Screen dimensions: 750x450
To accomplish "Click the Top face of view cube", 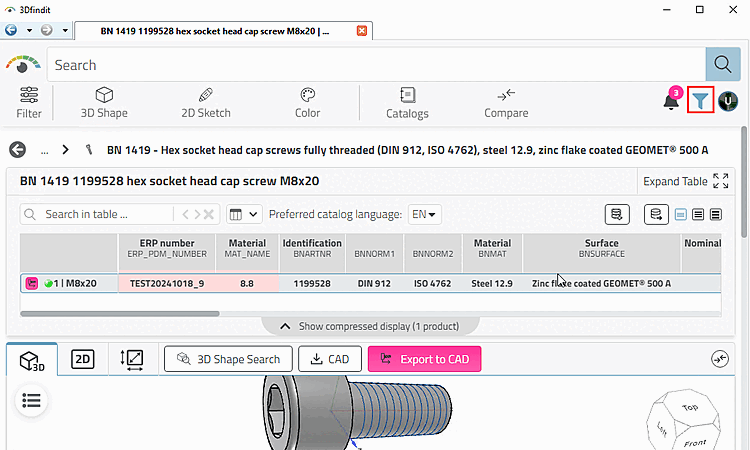I will click(x=690, y=407).
